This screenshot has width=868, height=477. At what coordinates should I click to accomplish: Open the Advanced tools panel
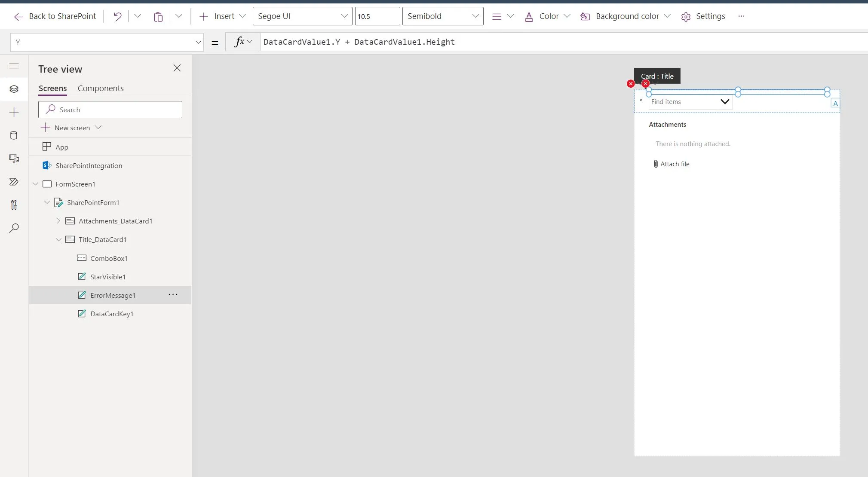point(14,205)
